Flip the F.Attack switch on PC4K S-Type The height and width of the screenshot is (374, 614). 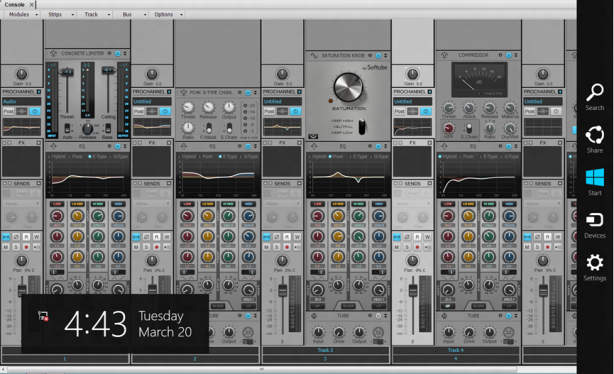[209, 128]
